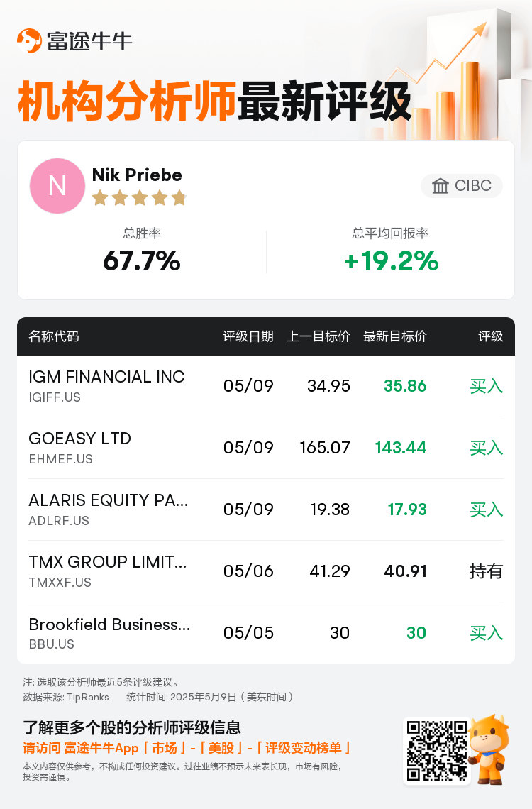This screenshot has height=809, width=532.
Task: Click the QR code image
Action: point(437,751)
